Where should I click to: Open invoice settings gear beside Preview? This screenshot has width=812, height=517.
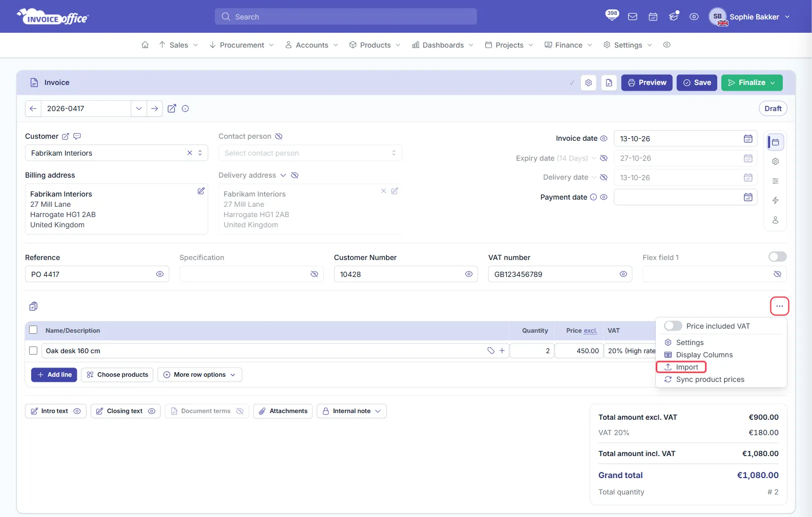589,82
